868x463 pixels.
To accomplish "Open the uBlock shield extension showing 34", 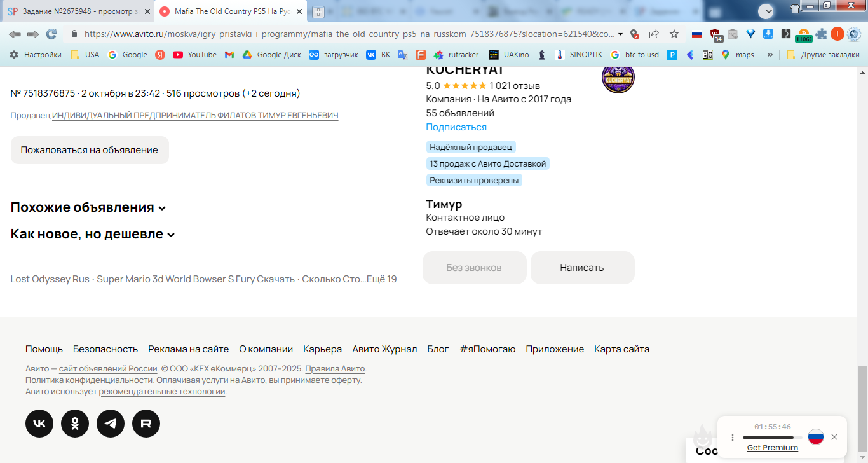I will (x=715, y=34).
